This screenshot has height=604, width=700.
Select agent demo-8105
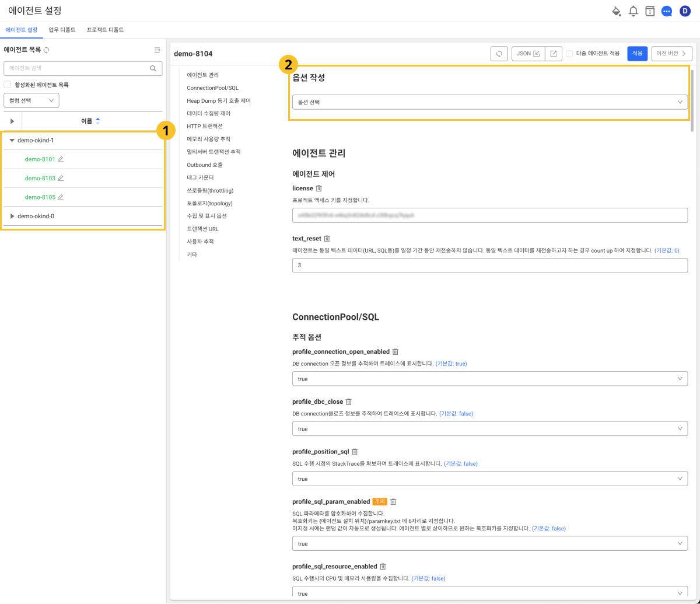(x=40, y=197)
